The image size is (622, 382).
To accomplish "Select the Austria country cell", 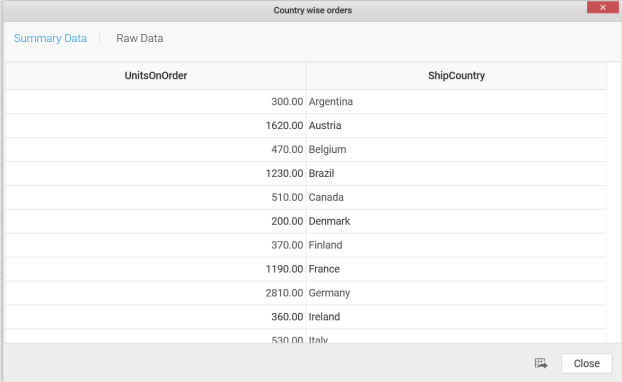I will pyautogui.click(x=456, y=125).
